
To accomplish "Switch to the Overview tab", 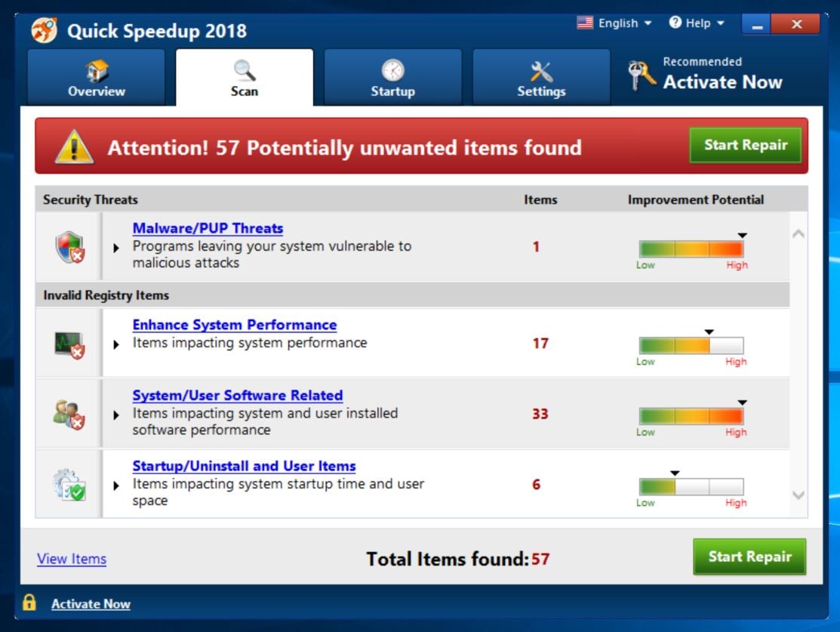I will (x=97, y=77).
